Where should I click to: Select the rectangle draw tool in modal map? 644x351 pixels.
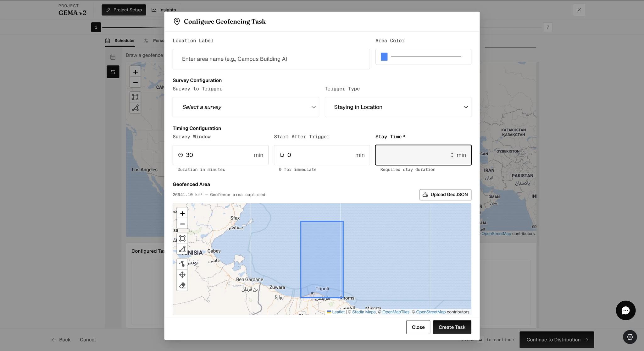coord(182,239)
